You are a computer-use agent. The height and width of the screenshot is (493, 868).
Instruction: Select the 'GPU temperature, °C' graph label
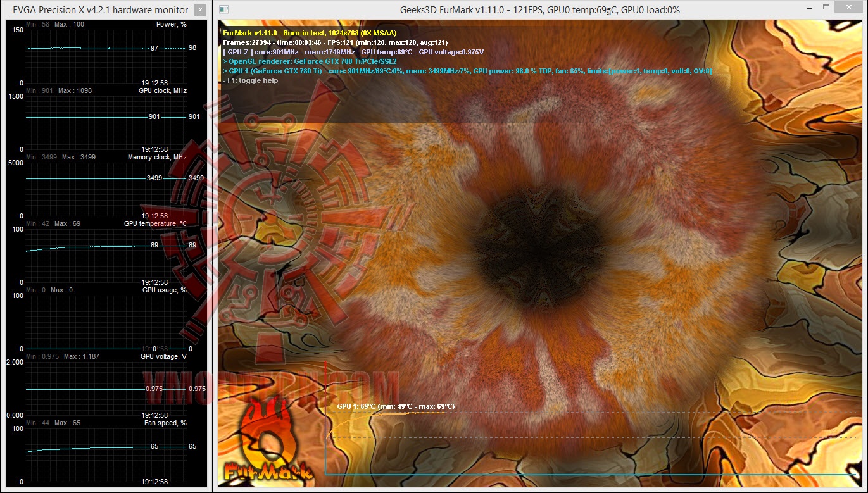(x=155, y=223)
